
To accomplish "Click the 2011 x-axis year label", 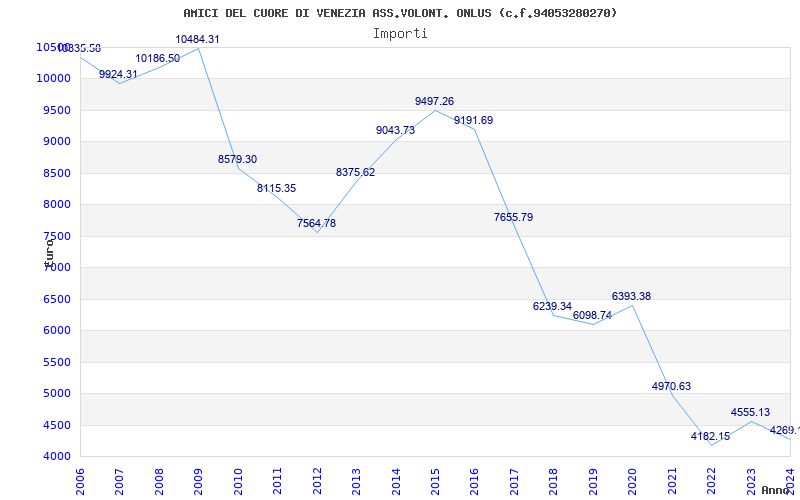I will coord(278,481).
